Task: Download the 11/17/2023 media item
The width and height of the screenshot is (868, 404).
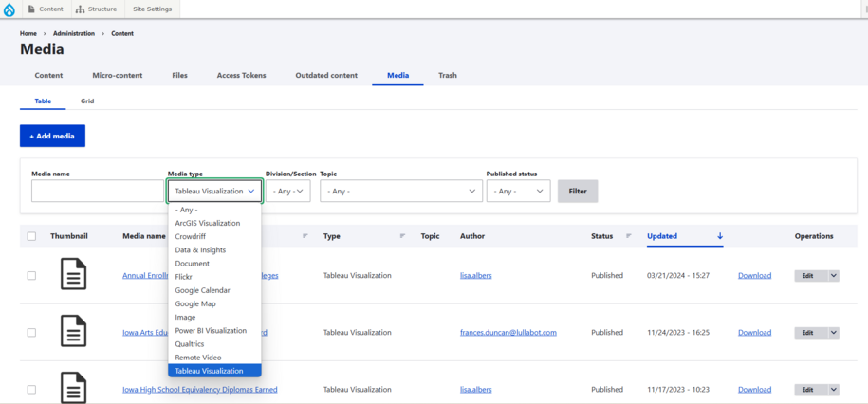Action: (x=754, y=390)
